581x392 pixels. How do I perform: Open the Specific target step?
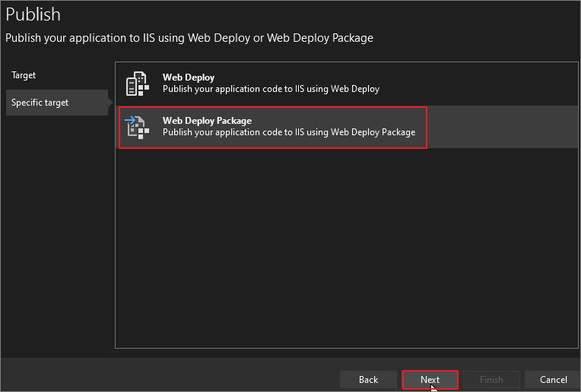[57, 103]
